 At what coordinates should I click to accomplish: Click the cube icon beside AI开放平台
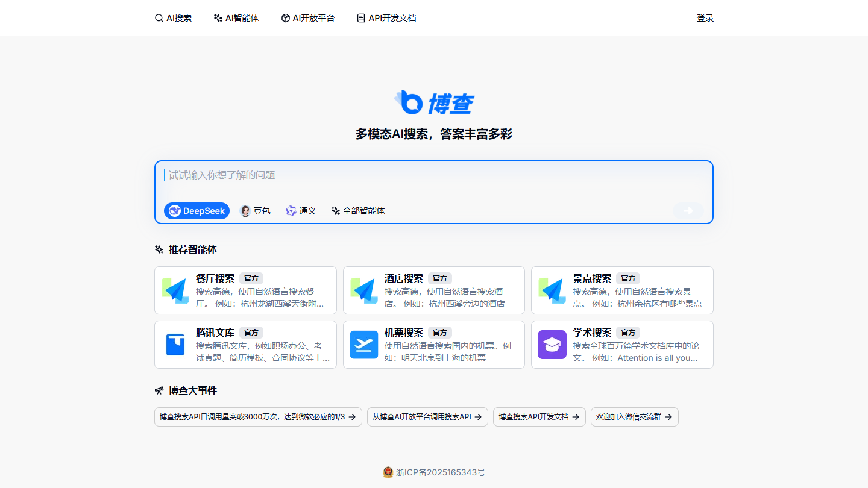[x=285, y=18]
